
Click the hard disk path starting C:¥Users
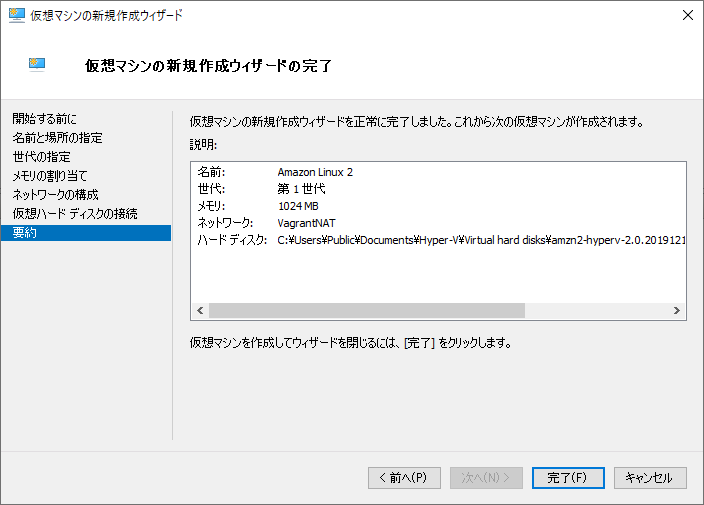click(x=481, y=240)
